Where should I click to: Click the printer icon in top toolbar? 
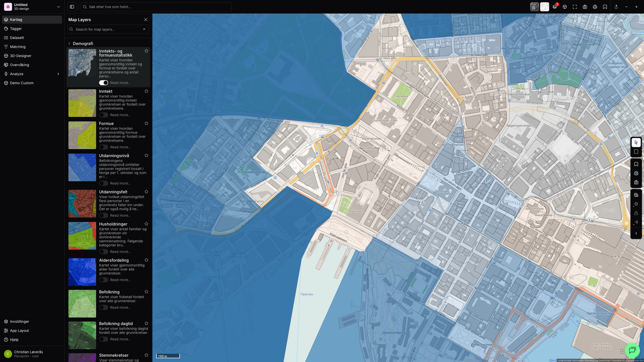[x=595, y=7]
